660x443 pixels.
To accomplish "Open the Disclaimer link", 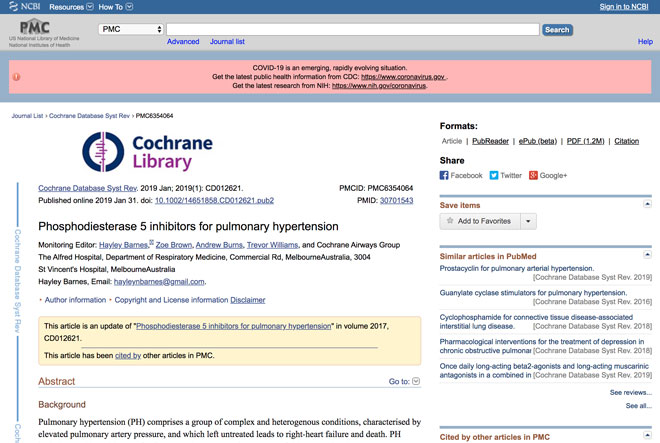I will 248,300.
